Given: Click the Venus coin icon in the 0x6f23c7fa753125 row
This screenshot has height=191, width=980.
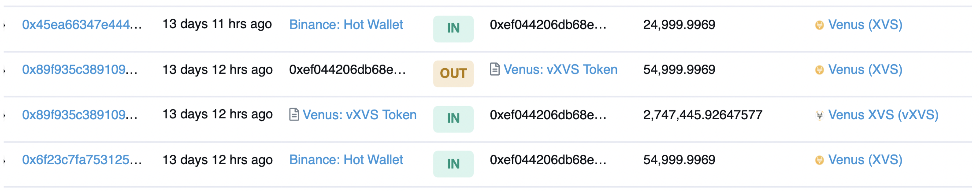Looking at the screenshot, I should click(x=819, y=160).
